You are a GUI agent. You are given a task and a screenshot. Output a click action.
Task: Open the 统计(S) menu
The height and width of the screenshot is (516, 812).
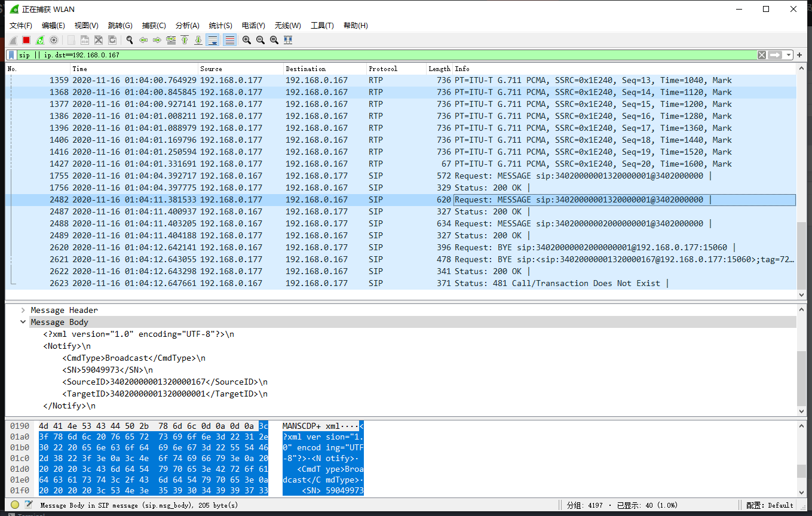point(220,25)
